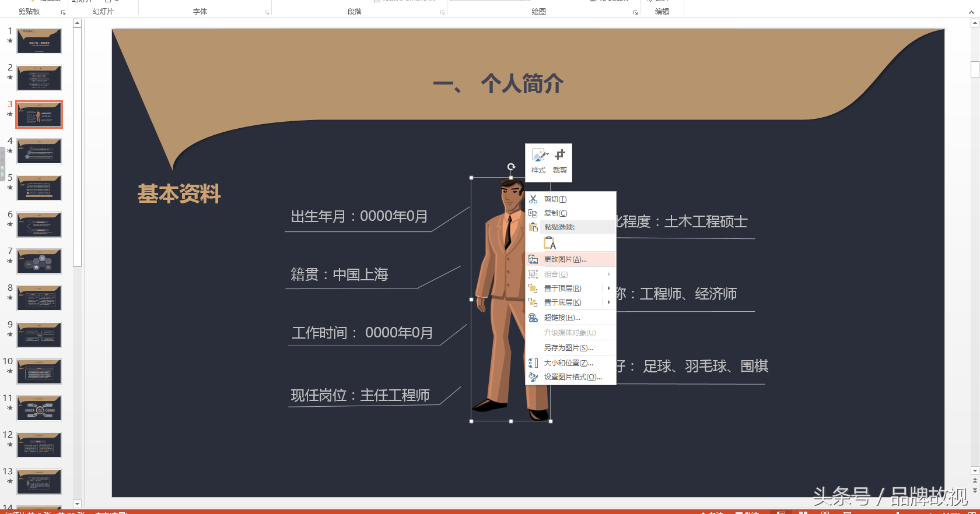The height and width of the screenshot is (514, 980).
Task: Select slide 7 thumbnail
Action: tap(39, 262)
